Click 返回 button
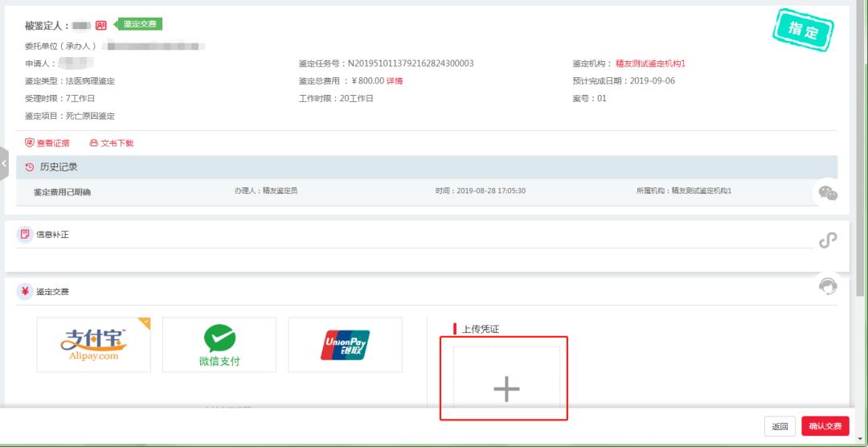Screen dimensions: 868x447 click(x=780, y=426)
